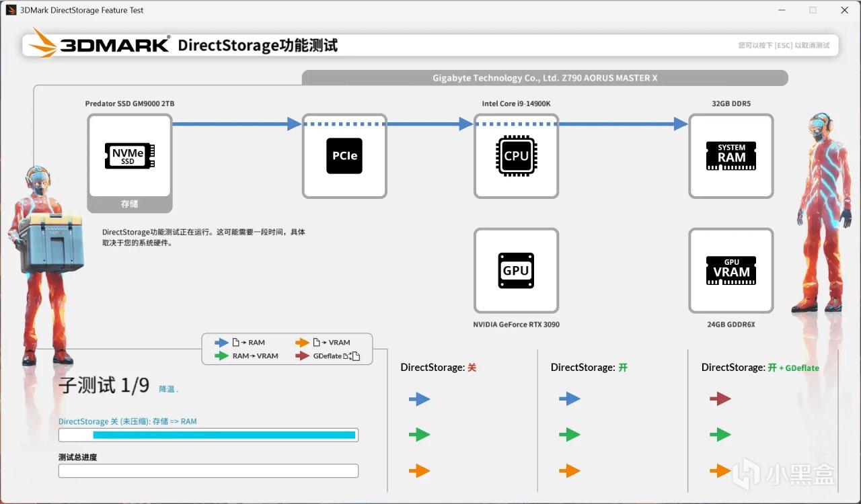Select the GPU component icon
This screenshot has width=861, height=504.
tap(516, 270)
